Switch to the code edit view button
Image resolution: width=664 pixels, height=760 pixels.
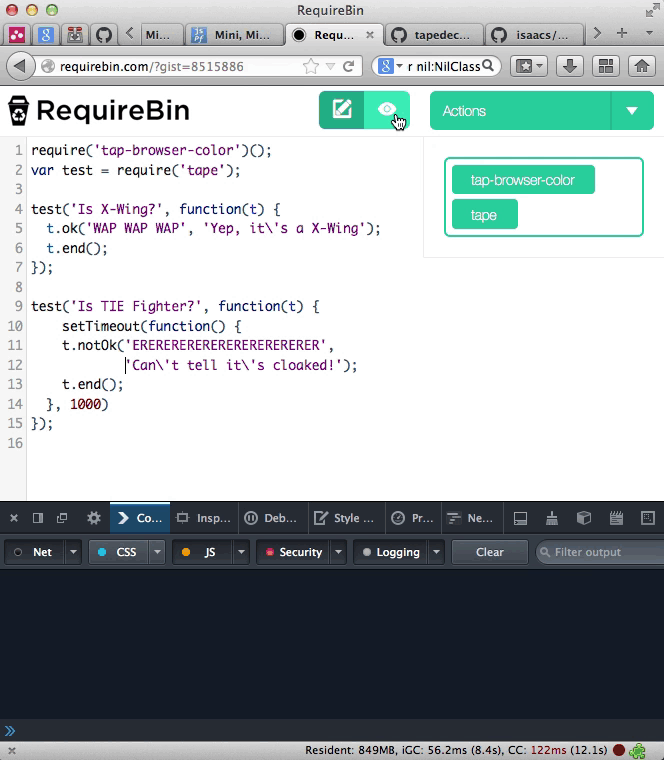[342, 110]
